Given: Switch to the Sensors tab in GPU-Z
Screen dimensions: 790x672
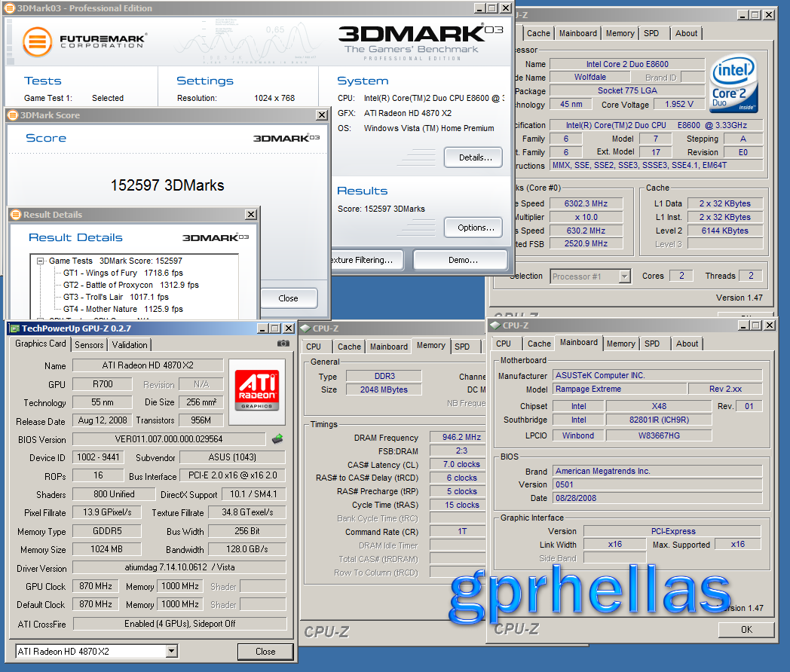Looking at the screenshot, I should click(88, 345).
